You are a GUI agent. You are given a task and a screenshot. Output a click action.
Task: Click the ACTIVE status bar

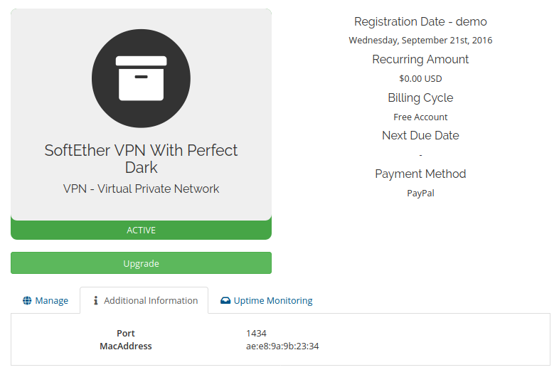(142, 230)
